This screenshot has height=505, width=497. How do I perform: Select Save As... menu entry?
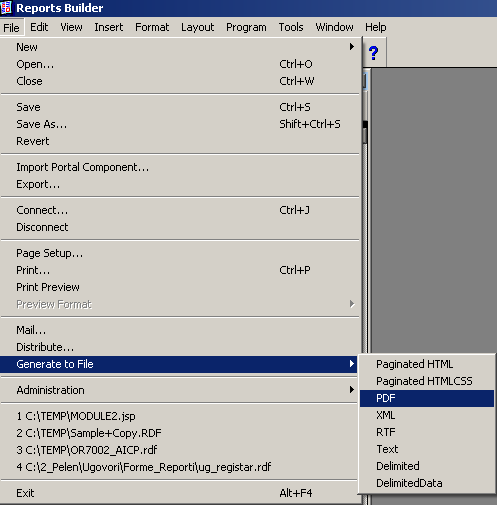click(x=180, y=124)
